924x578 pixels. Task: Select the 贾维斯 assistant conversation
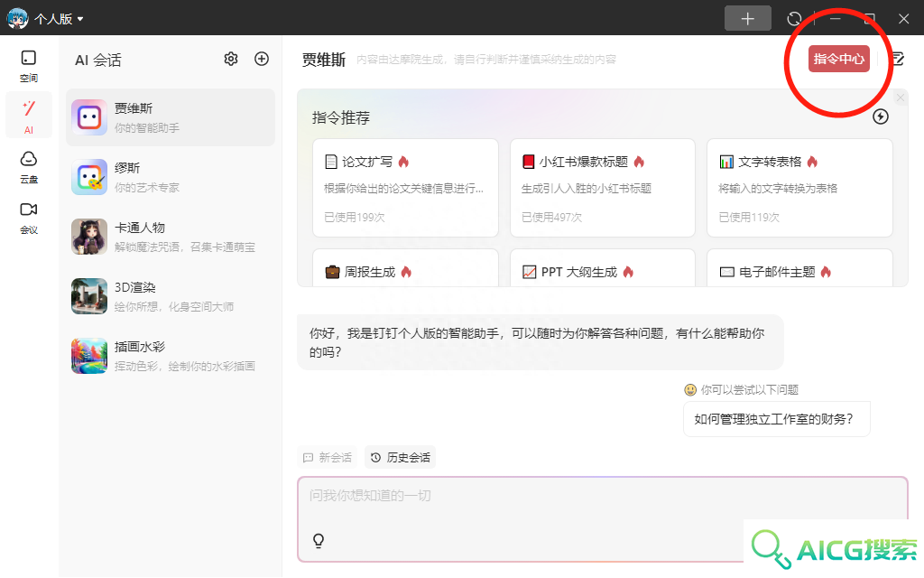point(171,117)
